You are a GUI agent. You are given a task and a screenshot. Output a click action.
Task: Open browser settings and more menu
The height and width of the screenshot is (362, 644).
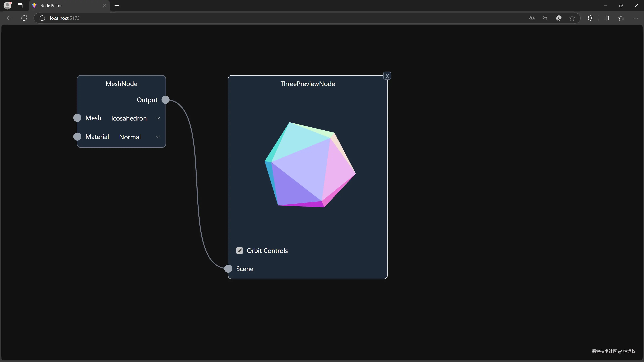click(x=636, y=18)
